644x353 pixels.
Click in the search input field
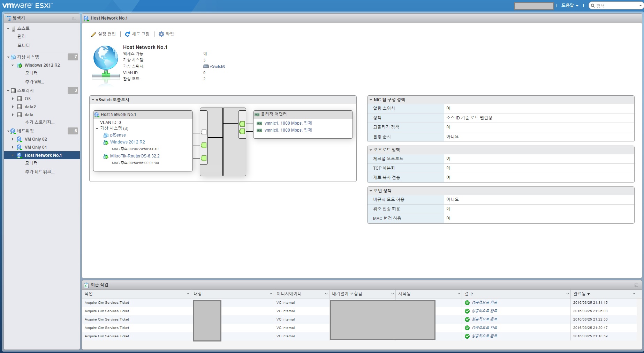(x=617, y=6)
